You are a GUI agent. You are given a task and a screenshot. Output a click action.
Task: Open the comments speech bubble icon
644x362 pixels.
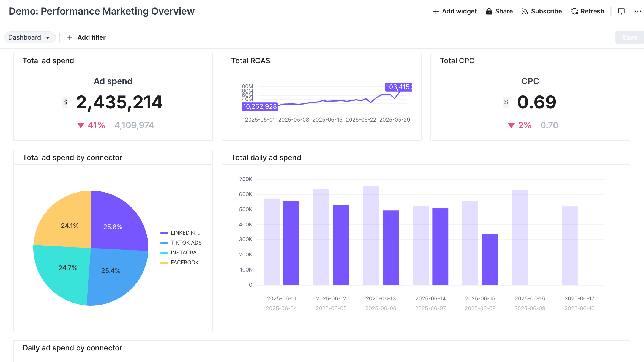(x=621, y=11)
